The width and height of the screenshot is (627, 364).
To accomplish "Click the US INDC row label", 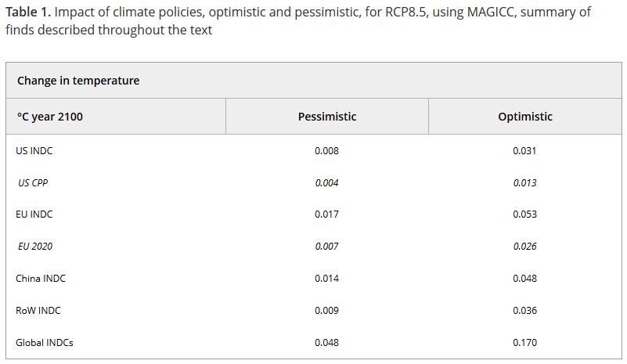I will pos(34,150).
